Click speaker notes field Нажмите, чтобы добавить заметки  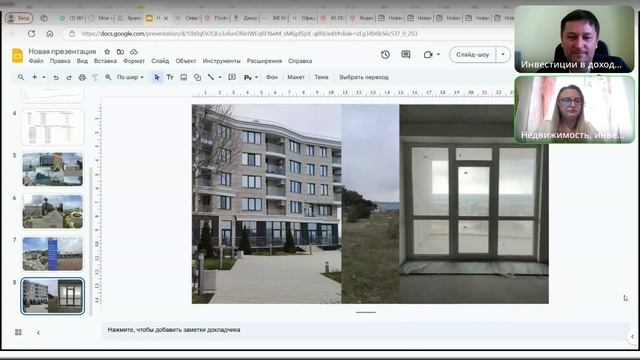pyautogui.click(x=365, y=330)
